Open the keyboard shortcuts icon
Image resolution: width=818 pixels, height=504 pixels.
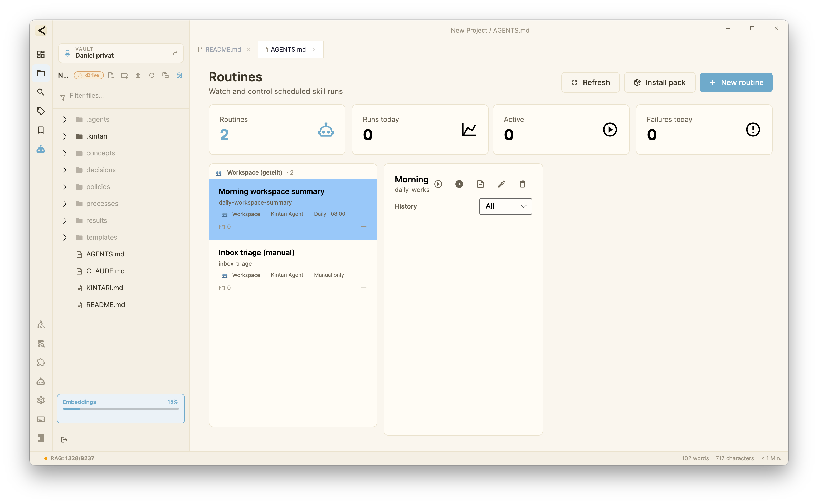pyautogui.click(x=41, y=419)
